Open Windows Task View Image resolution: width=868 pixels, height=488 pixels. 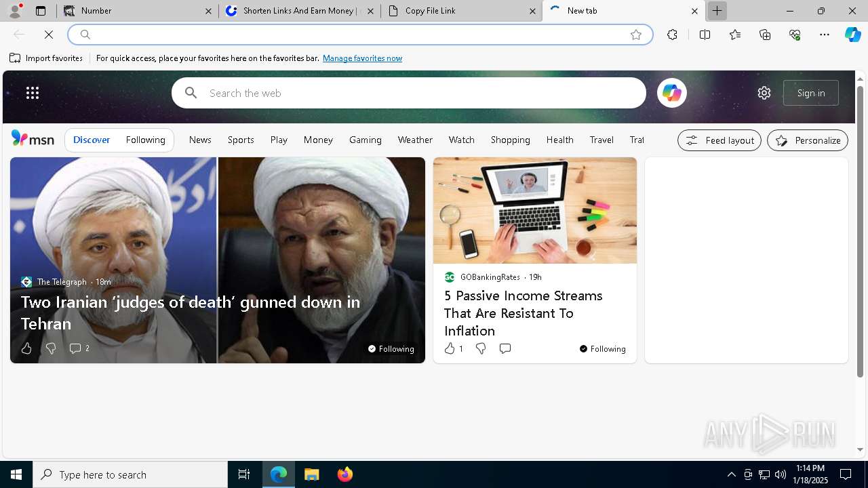click(x=244, y=474)
